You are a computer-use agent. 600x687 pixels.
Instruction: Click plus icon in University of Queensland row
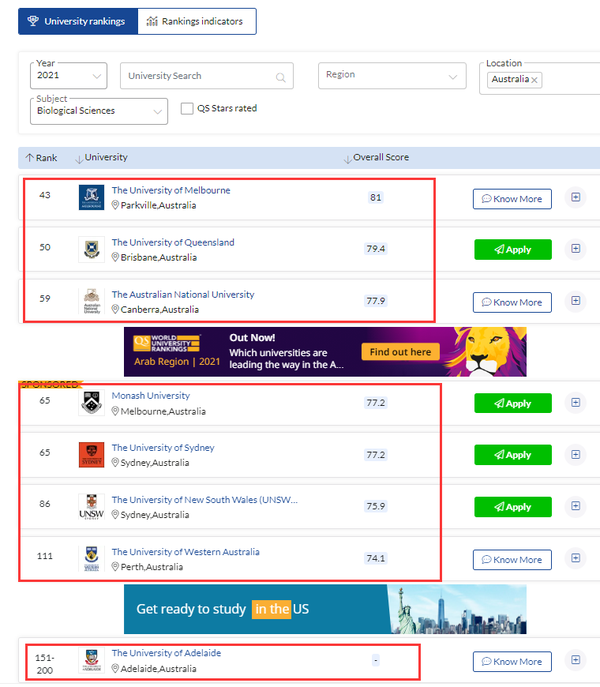click(x=575, y=248)
